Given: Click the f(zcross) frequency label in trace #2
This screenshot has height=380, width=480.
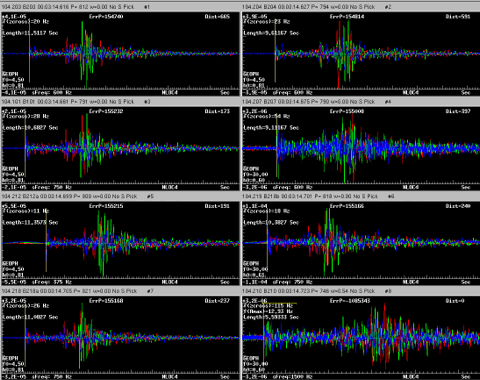Looking at the screenshot, I should [266, 21].
